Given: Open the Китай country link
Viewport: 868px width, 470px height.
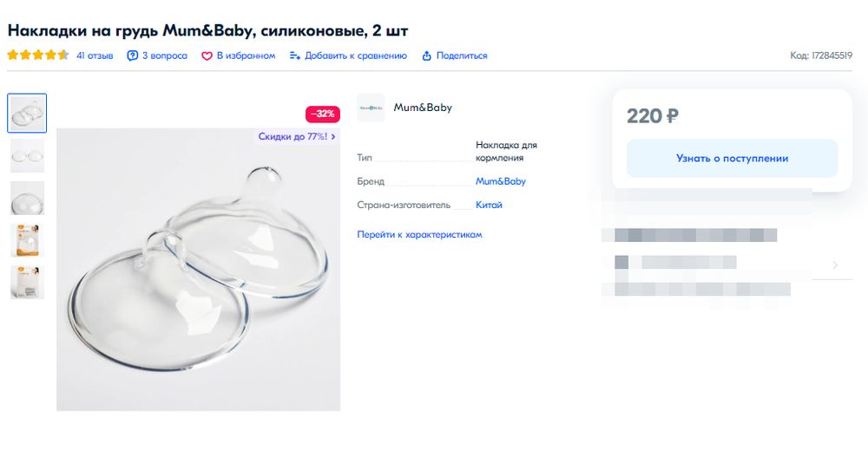Looking at the screenshot, I should click(489, 206).
